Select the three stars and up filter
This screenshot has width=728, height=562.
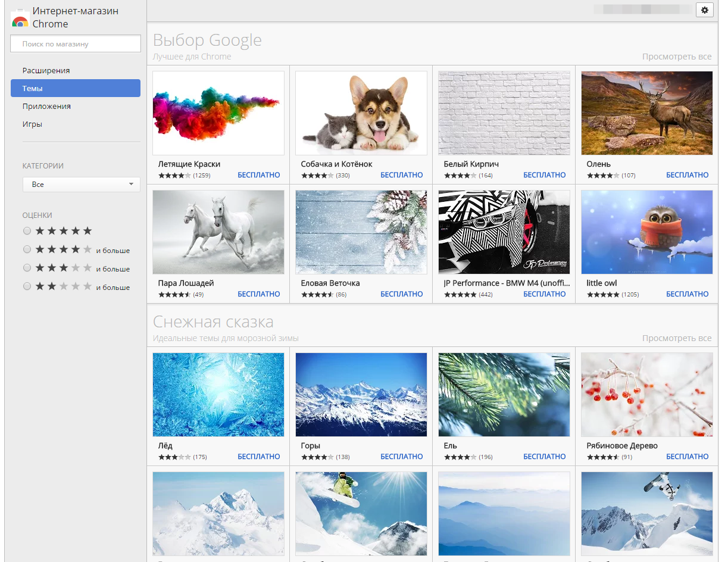[27, 268]
